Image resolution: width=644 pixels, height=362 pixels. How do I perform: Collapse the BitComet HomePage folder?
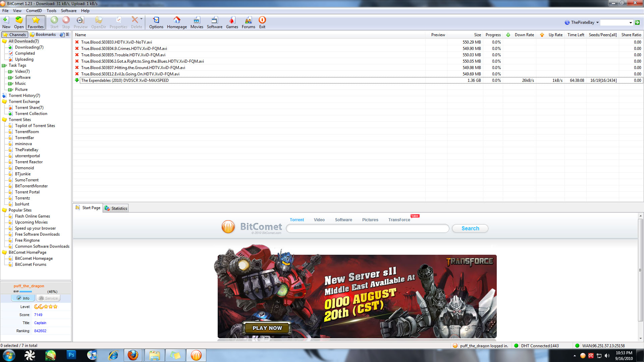4,252
